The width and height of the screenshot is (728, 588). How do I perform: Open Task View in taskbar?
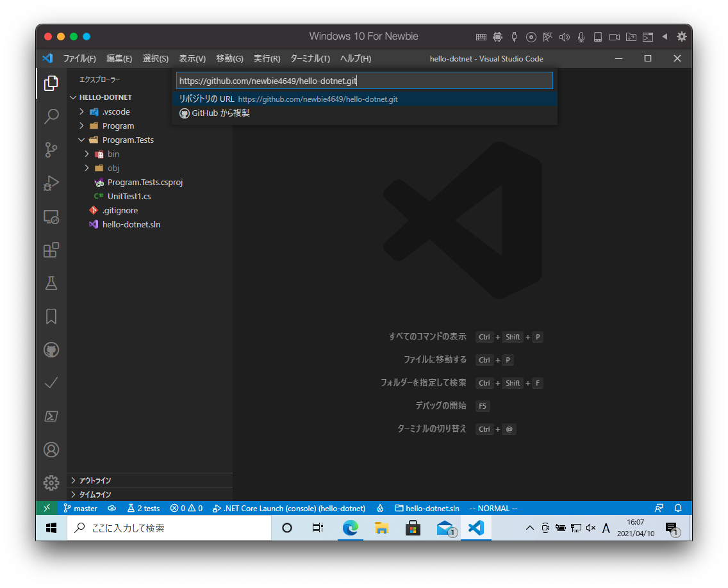[x=318, y=528]
